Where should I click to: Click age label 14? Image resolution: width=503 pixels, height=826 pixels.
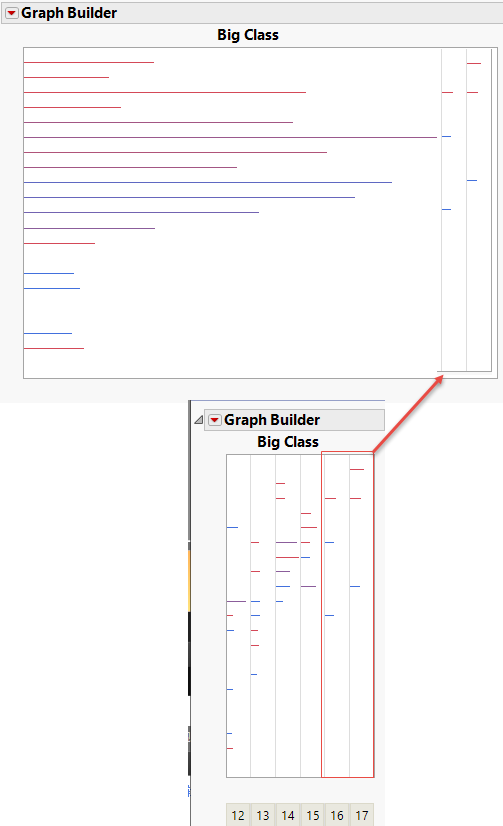pyautogui.click(x=288, y=815)
